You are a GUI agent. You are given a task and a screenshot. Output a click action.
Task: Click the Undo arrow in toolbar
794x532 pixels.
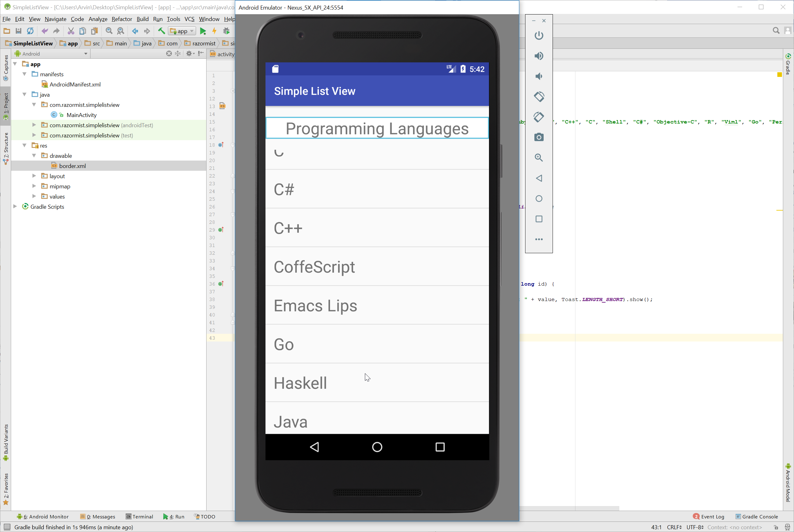point(44,31)
